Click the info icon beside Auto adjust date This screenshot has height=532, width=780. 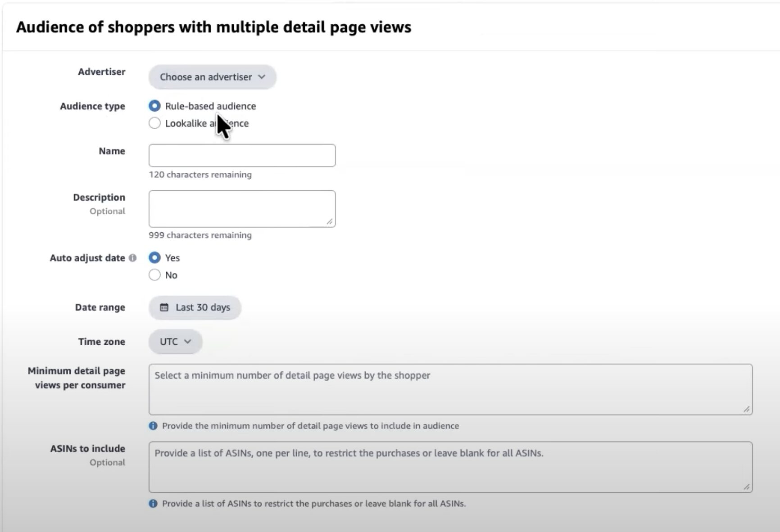132,258
